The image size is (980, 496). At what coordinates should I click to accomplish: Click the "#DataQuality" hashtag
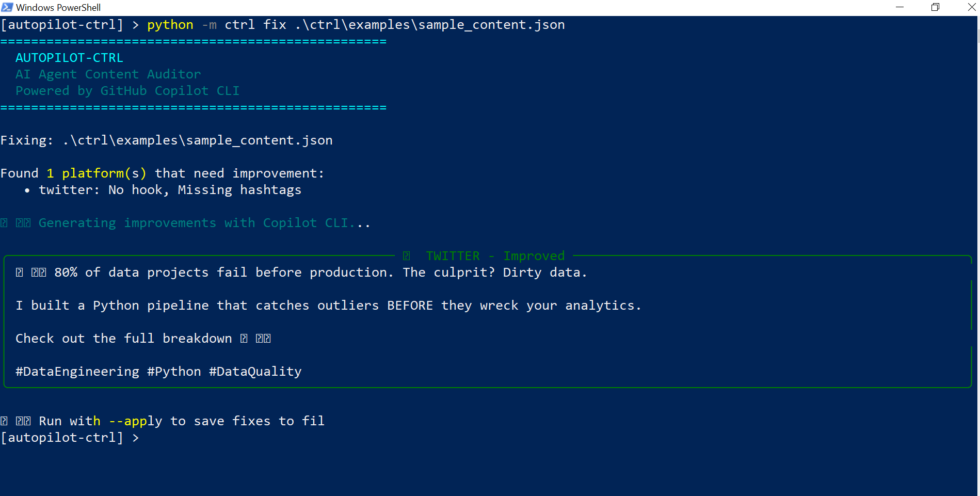pos(255,372)
